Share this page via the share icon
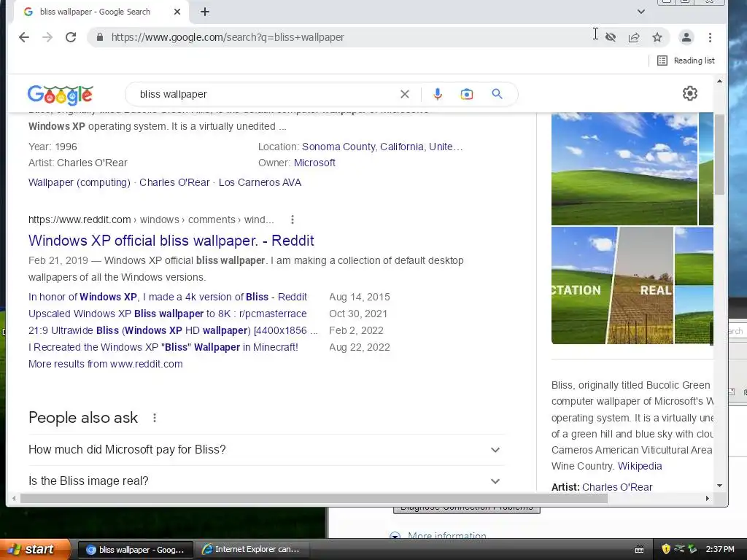Screen dimensions: 747x560 634,37
